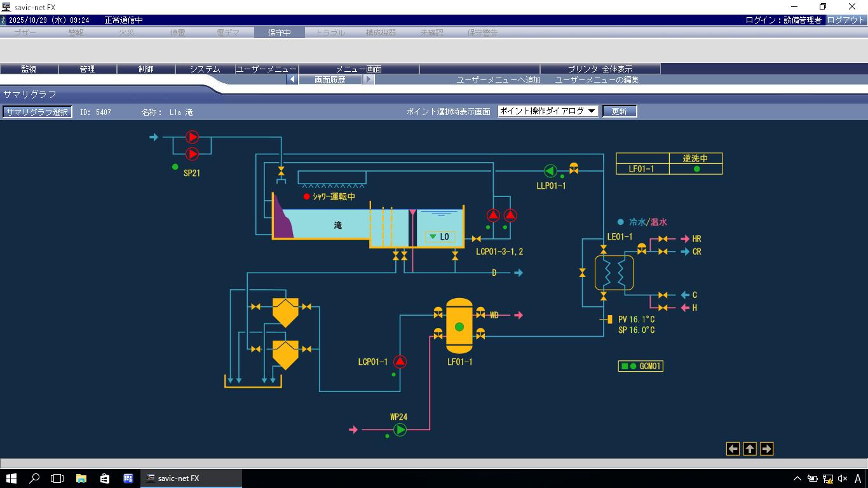Click the LO level indicator in tank
Image resolution: width=868 pixels, height=488 pixels.
click(x=440, y=237)
